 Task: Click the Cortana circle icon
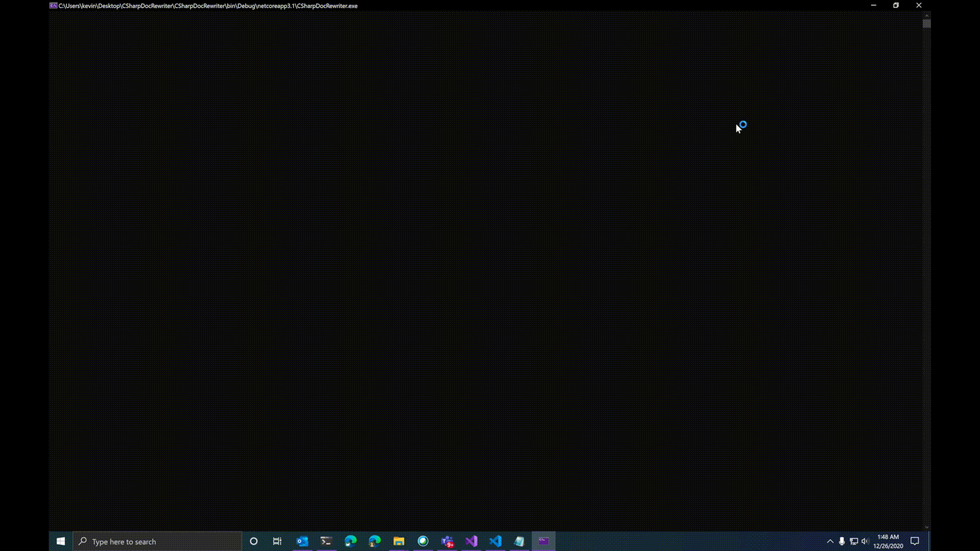pos(254,541)
